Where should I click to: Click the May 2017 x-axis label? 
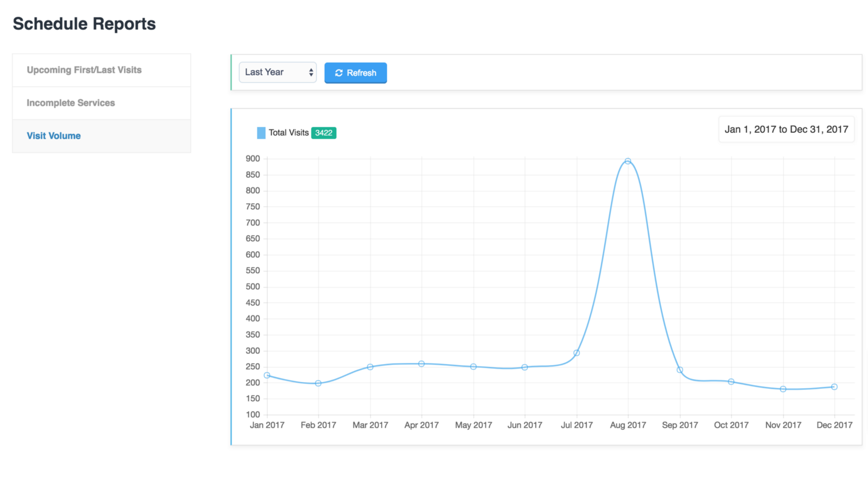(x=474, y=425)
